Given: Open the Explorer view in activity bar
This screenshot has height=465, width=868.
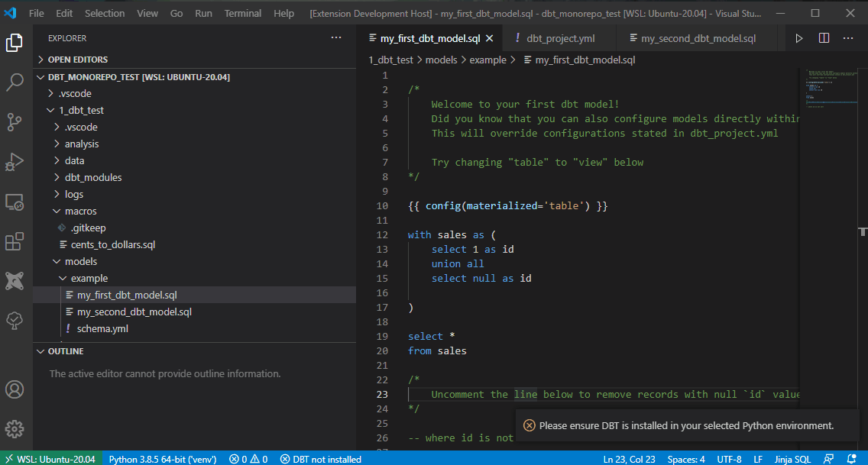Looking at the screenshot, I should [x=15, y=43].
